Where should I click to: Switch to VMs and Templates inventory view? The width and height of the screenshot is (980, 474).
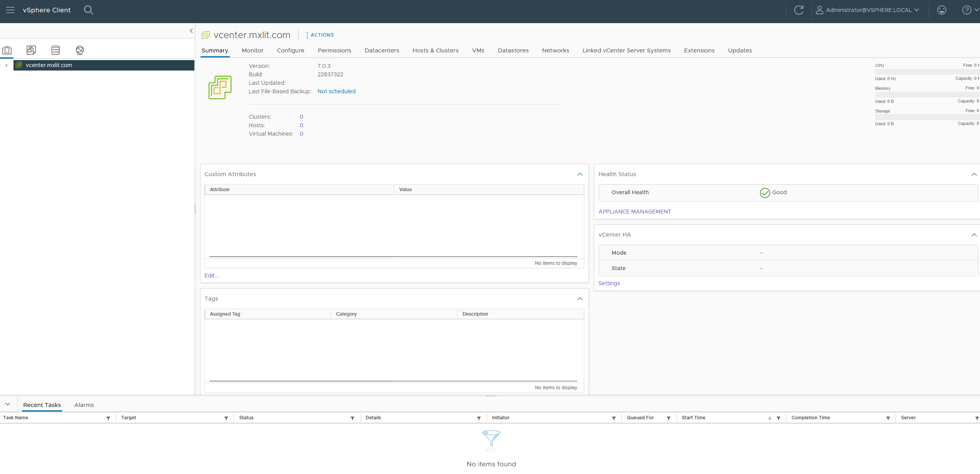pos(31,50)
